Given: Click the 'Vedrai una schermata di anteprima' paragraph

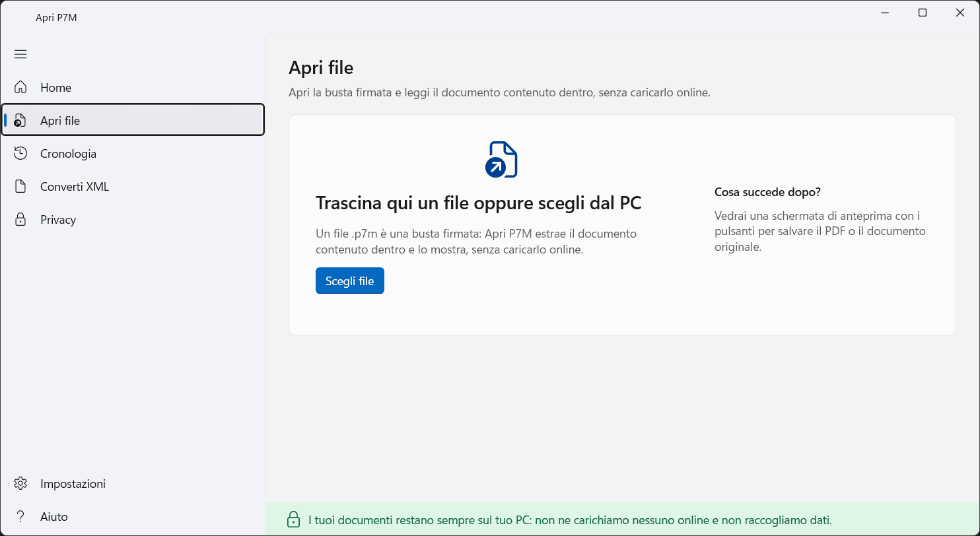Looking at the screenshot, I should [820, 232].
